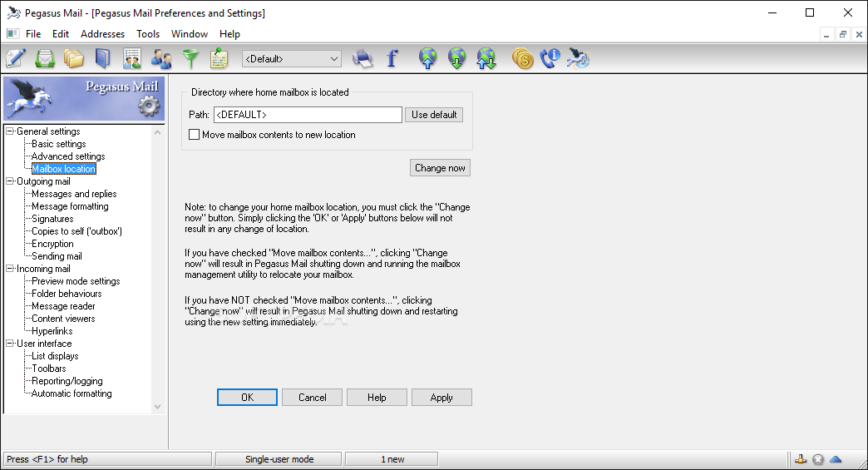Click '1 new' in the status bar
This screenshot has height=470, width=868.
point(392,459)
